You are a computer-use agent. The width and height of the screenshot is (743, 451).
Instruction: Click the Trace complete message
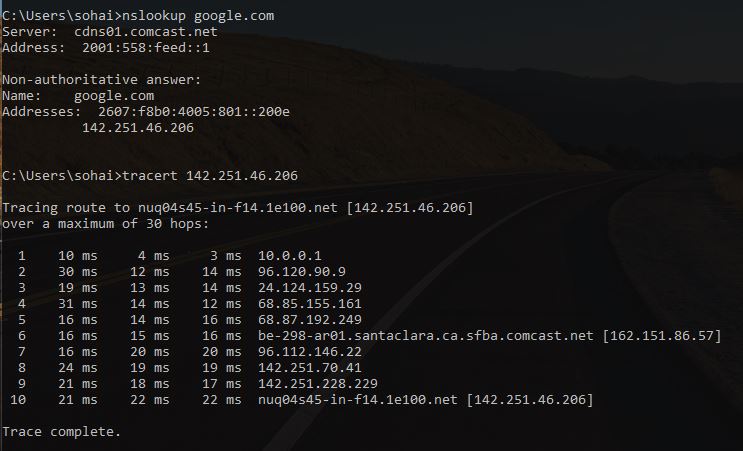(x=62, y=432)
